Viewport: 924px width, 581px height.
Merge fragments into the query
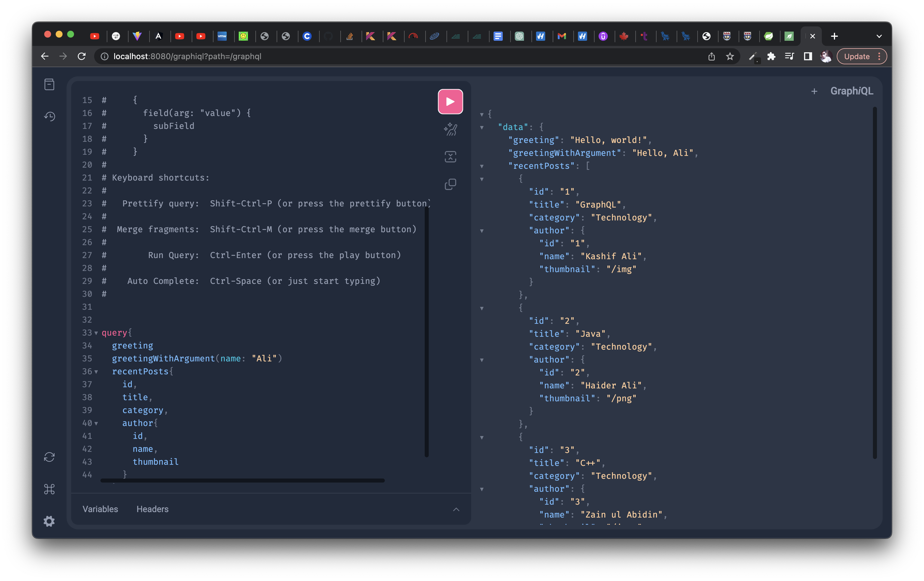click(450, 156)
